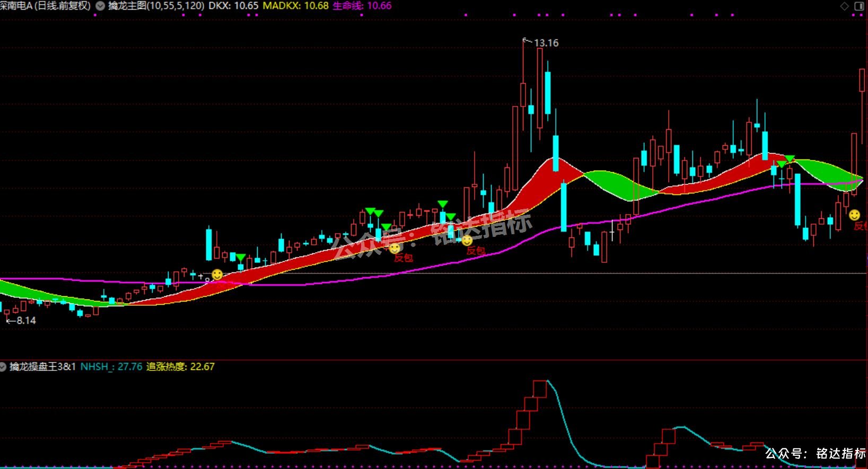Click the 13.16 high price label
The height and width of the screenshot is (469, 868).
point(546,43)
